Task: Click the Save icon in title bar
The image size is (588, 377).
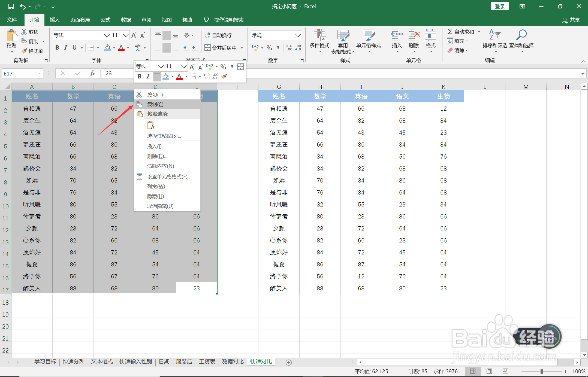Action: (x=11, y=7)
